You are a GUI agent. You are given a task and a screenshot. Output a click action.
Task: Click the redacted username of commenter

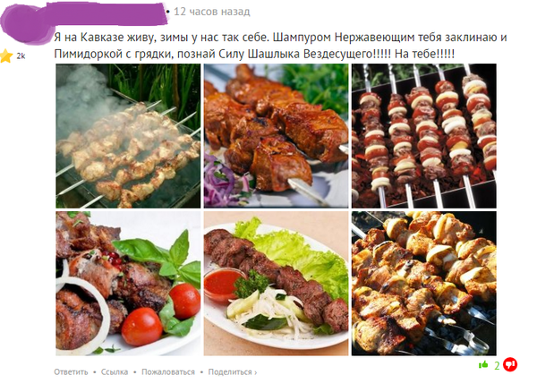pyautogui.click(x=107, y=13)
